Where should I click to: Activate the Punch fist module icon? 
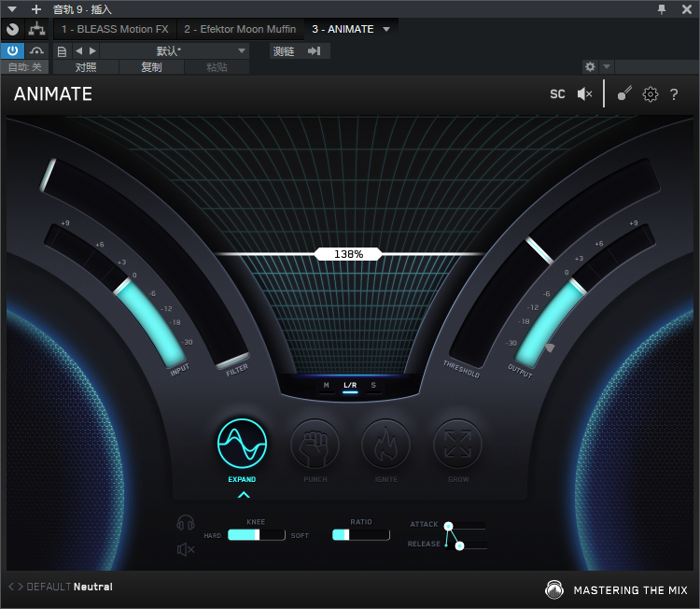coord(315,443)
